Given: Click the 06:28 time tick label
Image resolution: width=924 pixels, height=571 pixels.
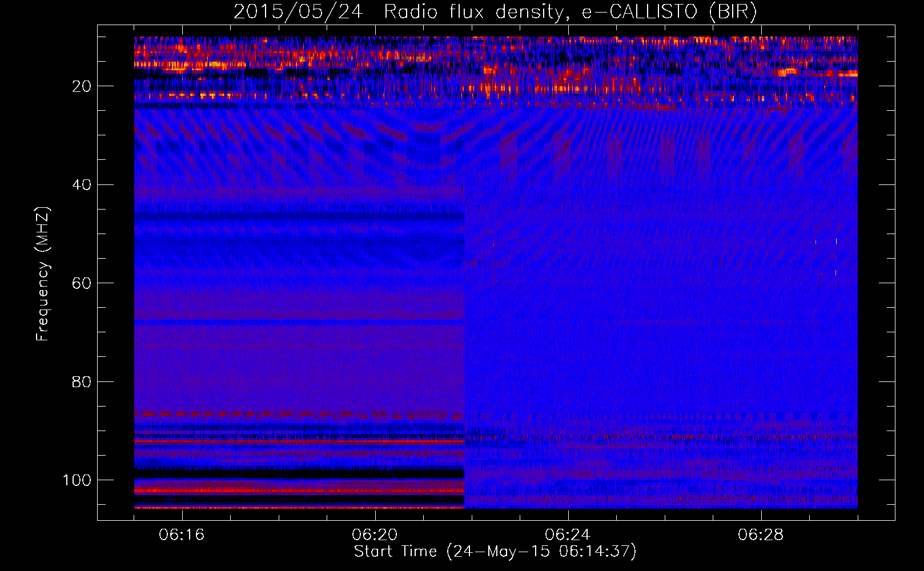Looking at the screenshot, I should pos(761,535).
